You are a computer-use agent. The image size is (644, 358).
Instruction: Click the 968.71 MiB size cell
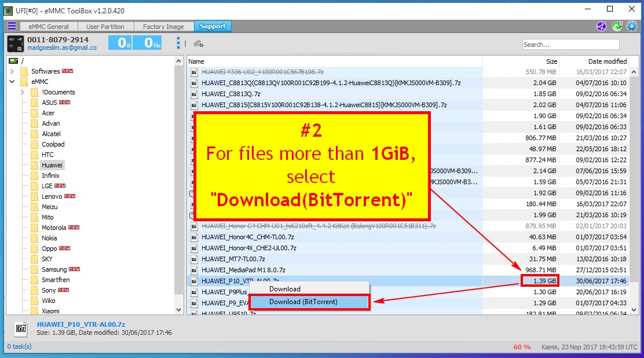point(540,270)
